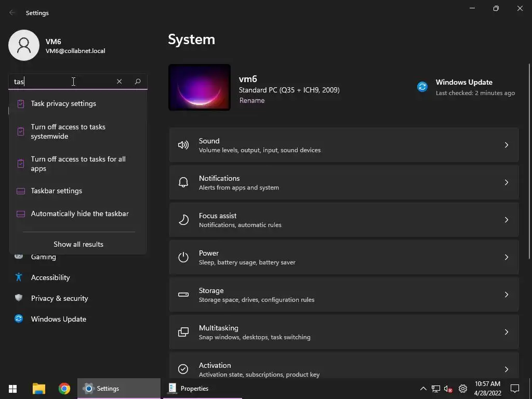
Task: Open Activation row label
Action: (x=215, y=365)
